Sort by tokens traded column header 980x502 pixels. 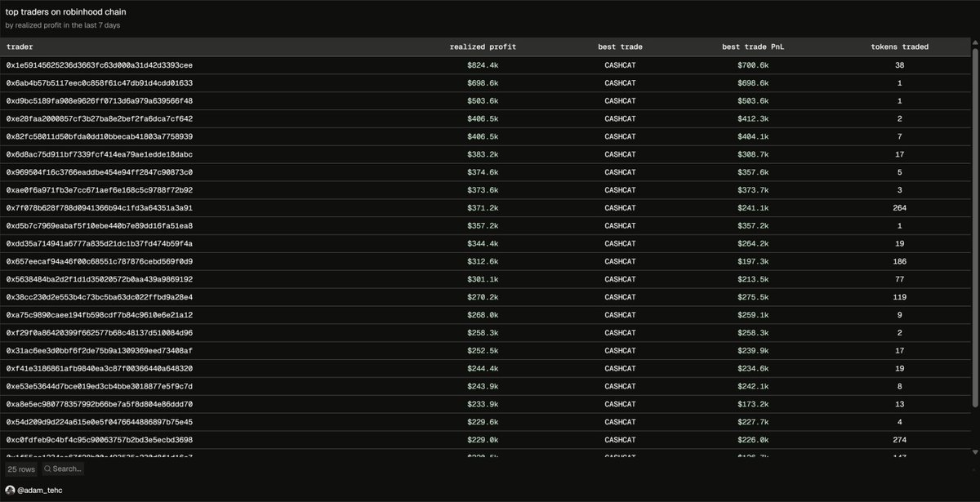(x=899, y=47)
